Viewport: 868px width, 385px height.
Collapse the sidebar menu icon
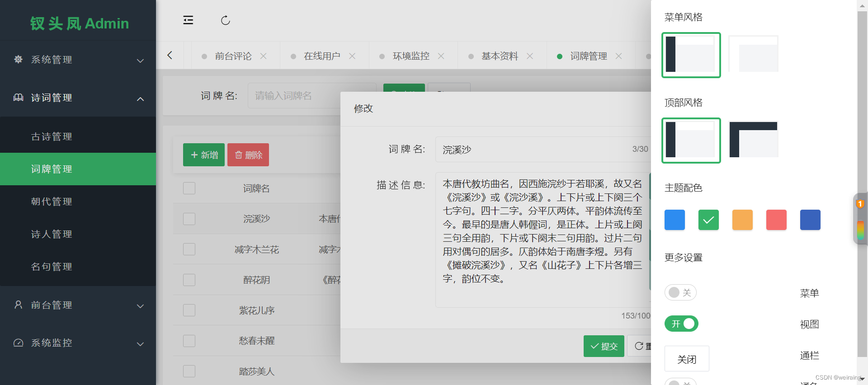(188, 20)
